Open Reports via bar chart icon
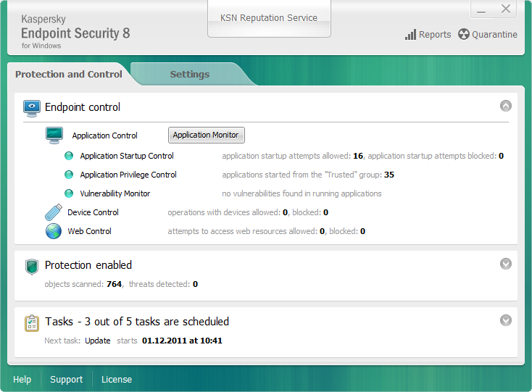The height and width of the screenshot is (392, 532). point(410,35)
